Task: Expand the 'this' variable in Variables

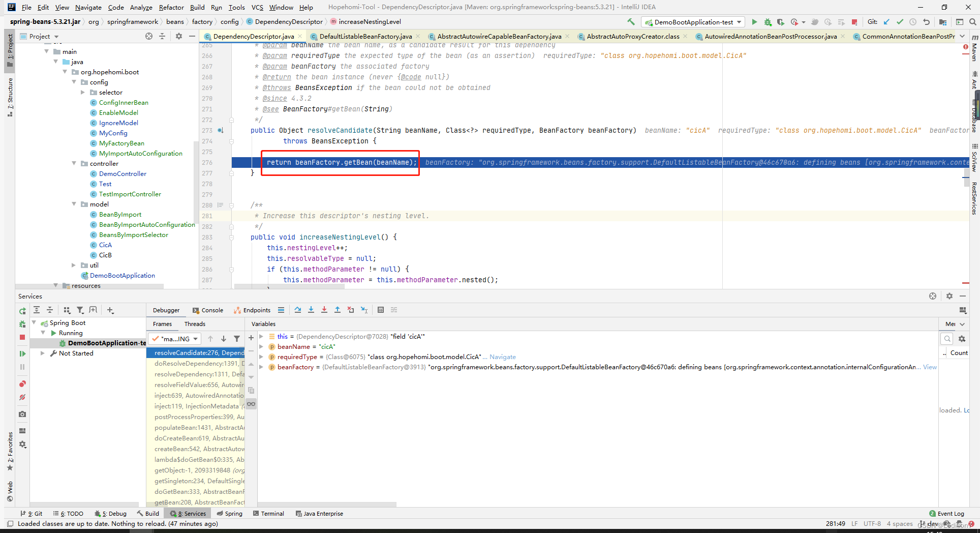Action: coord(261,337)
